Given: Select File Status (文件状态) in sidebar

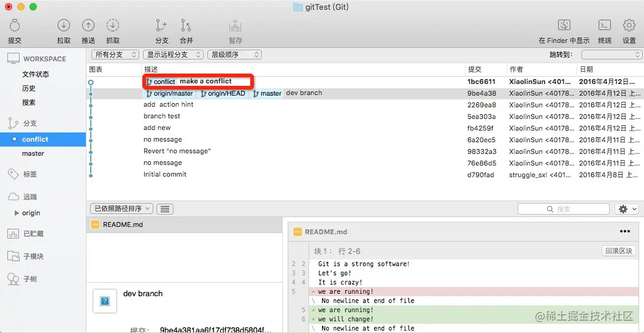Looking at the screenshot, I should tap(36, 74).
